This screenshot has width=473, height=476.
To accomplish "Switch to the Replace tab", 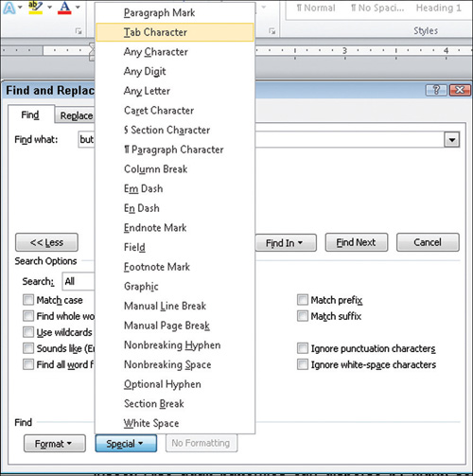I will (x=77, y=115).
